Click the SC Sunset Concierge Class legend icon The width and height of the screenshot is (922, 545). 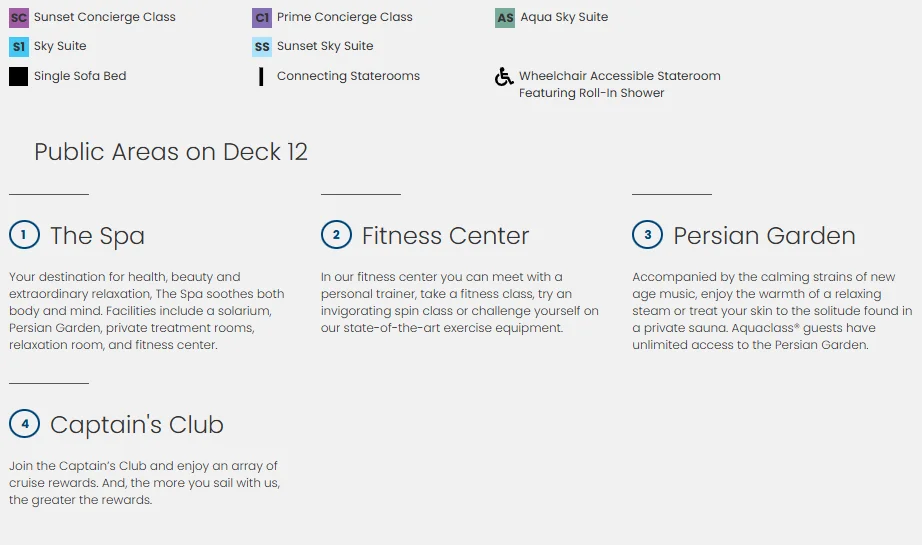(x=19, y=18)
